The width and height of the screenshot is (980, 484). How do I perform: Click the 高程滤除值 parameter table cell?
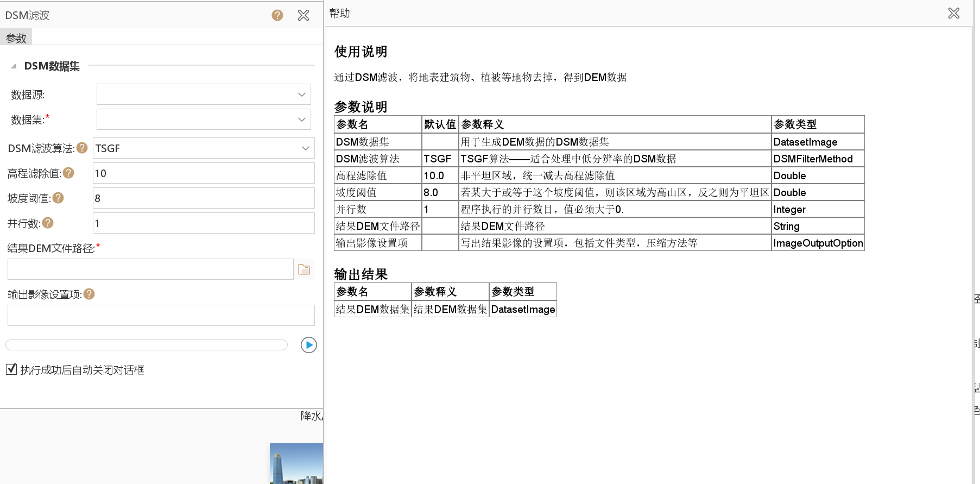[x=378, y=175]
